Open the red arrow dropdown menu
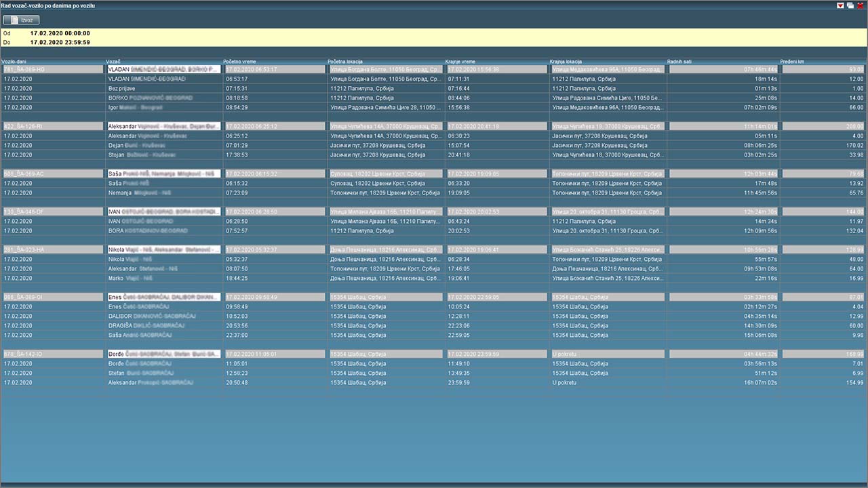Viewport: 868px width, 488px height. 841,5
